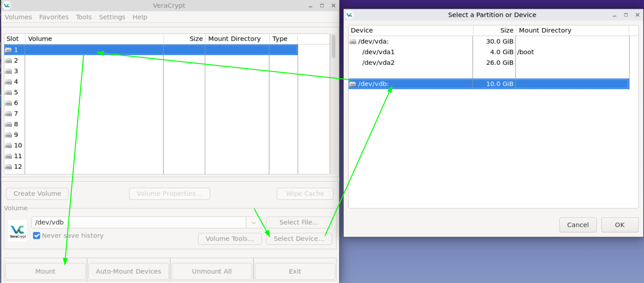Click the /dev/vdb disk icon
Screen dimensions: 644x283
(353, 84)
